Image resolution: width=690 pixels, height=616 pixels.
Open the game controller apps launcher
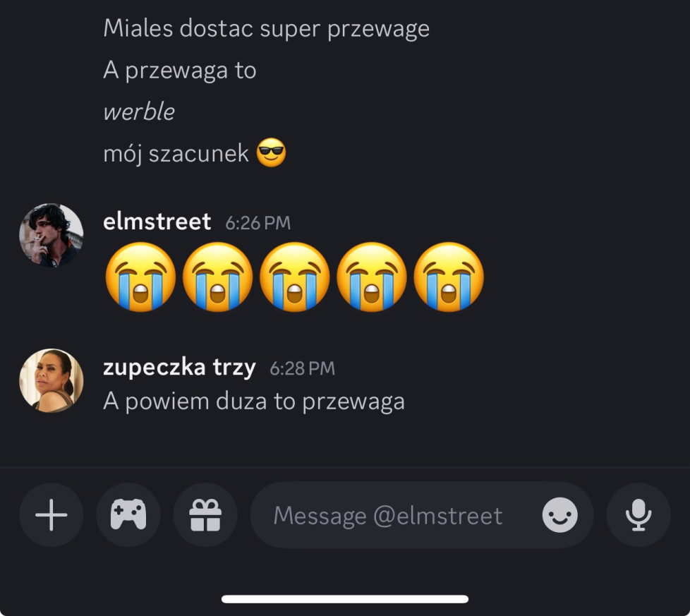pos(128,516)
